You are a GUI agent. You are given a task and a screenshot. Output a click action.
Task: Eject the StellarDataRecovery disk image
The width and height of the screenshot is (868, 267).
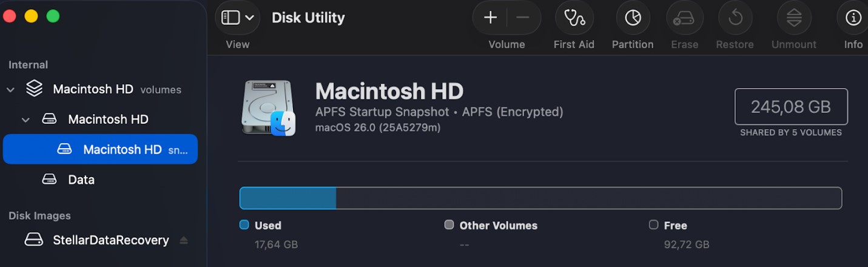click(x=184, y=240)
